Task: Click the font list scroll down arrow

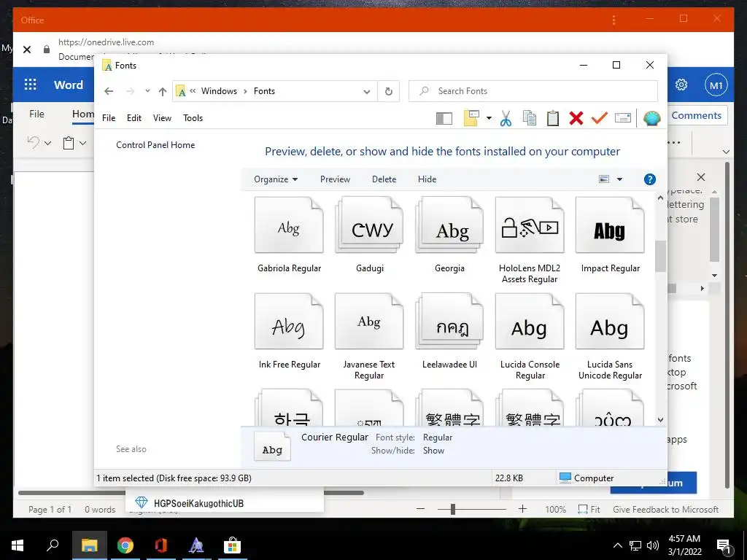Action: click(660, 419)
